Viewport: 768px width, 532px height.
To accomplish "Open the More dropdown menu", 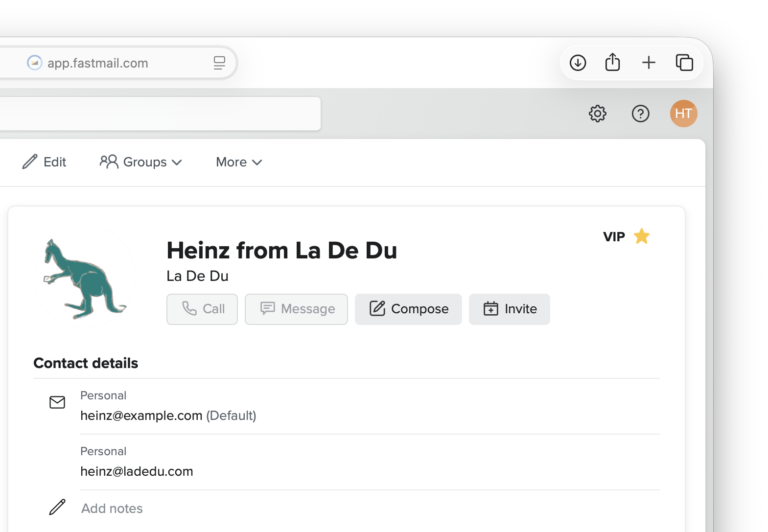I will (x=239, y=162).
